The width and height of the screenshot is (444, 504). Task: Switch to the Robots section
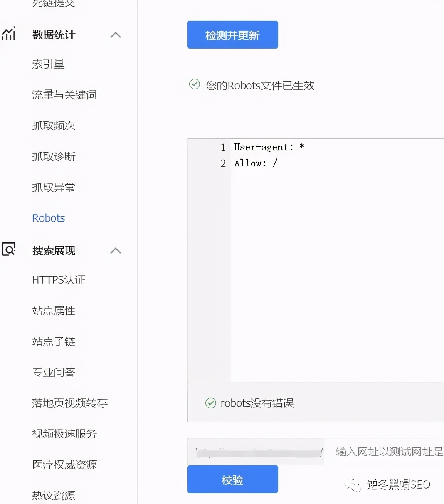(x=48, y=218)
